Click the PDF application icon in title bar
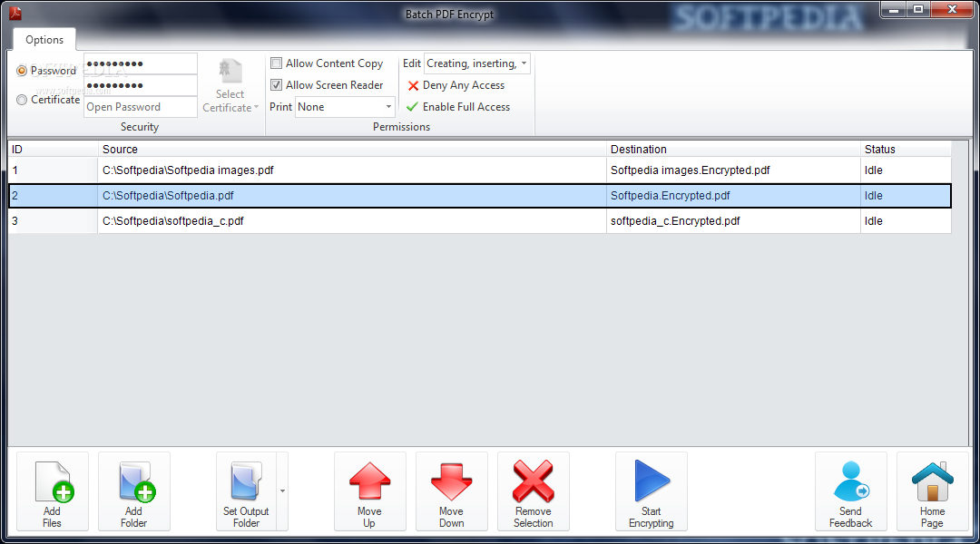 pos(15,13)
